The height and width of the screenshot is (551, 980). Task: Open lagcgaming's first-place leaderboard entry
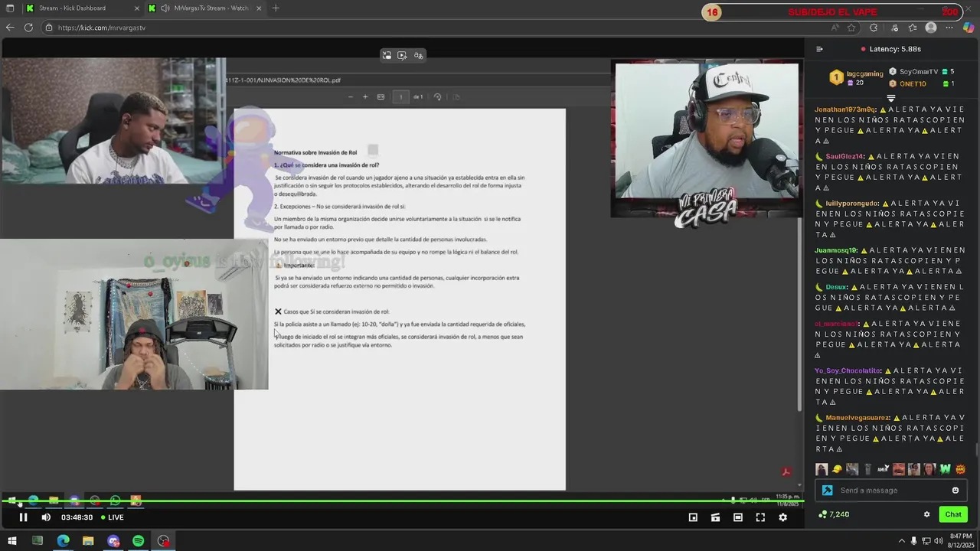857,77
